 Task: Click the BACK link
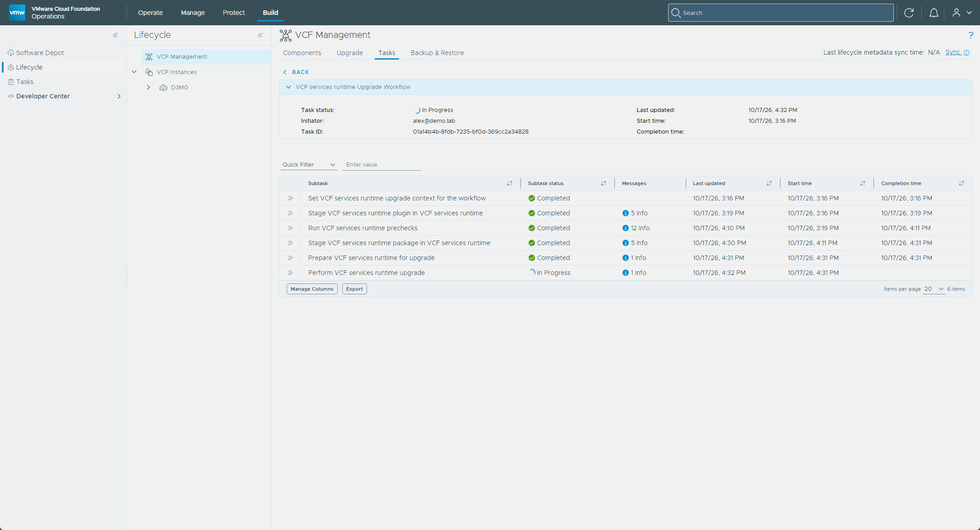point(296,72)
